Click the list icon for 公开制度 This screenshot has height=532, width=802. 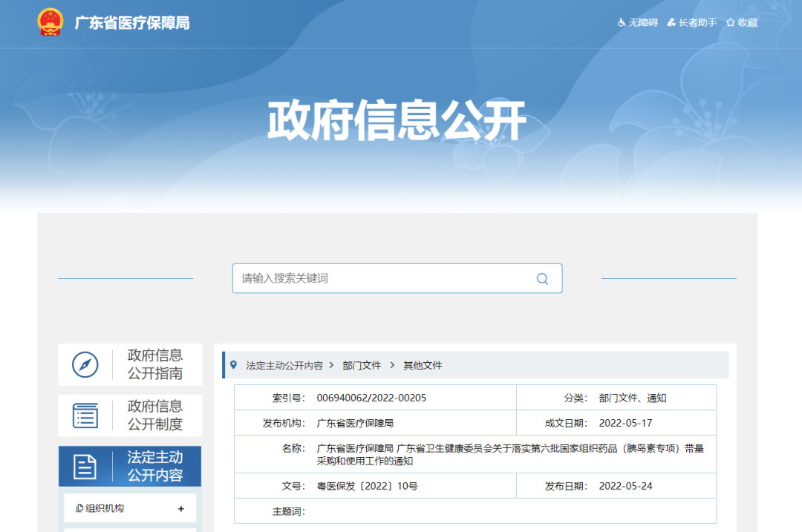tap(85, 416)
